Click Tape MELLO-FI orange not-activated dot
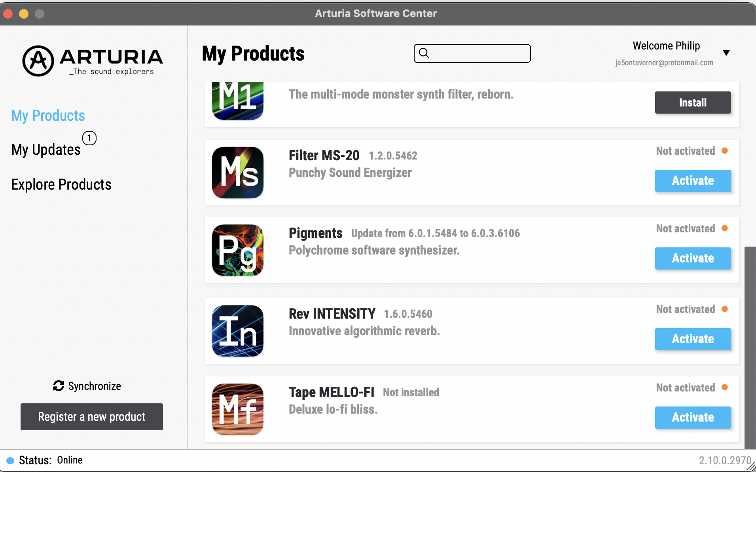Image resolution: width=756 pixels, height=549 pixels. point(725,388)
